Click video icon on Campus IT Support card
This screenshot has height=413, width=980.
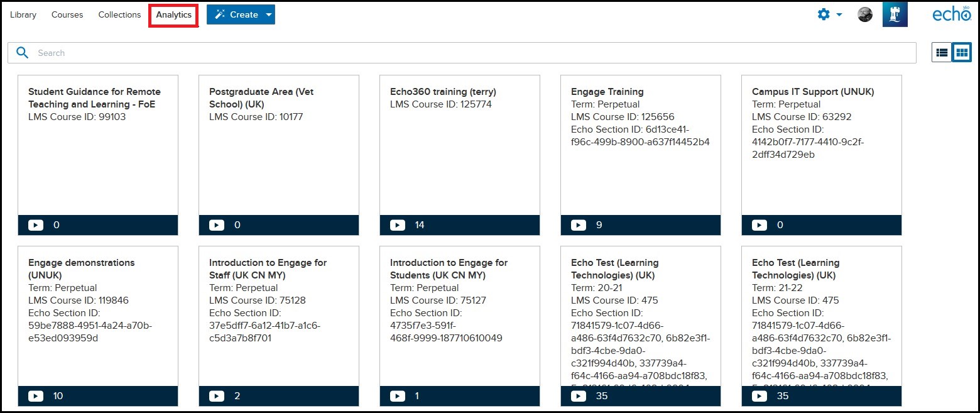(x=759, y=225)
